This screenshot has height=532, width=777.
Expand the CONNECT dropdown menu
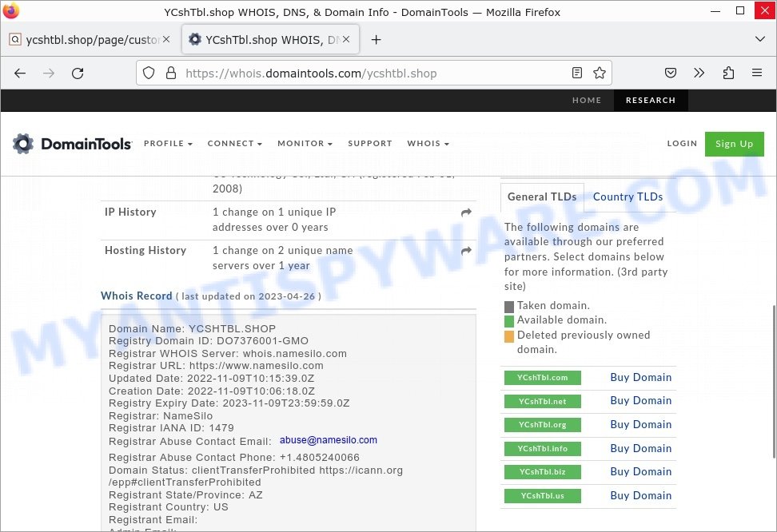(x=234, y=143)
